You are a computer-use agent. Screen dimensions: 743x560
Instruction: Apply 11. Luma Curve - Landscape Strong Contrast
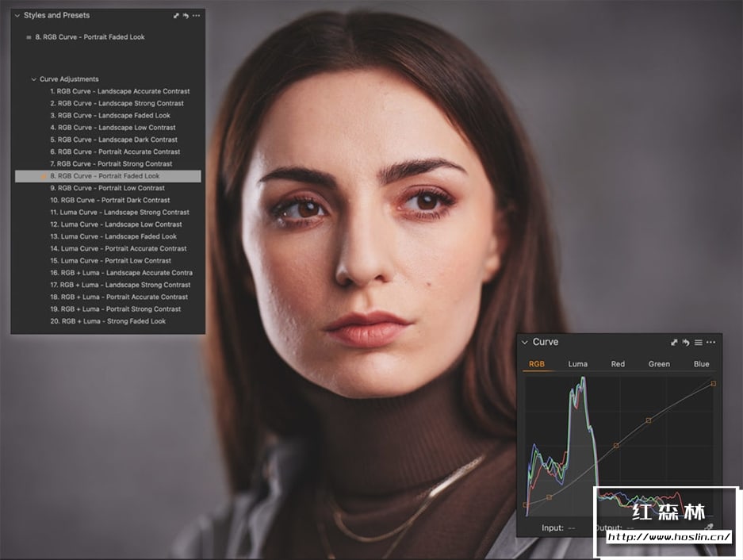(x=120, y=213)
